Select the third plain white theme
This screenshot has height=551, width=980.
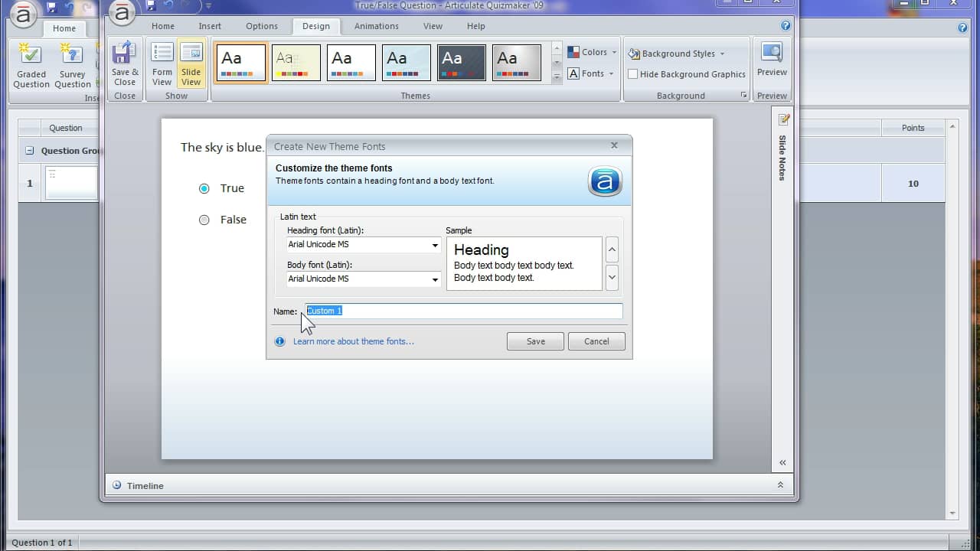[x=351, y=63]
